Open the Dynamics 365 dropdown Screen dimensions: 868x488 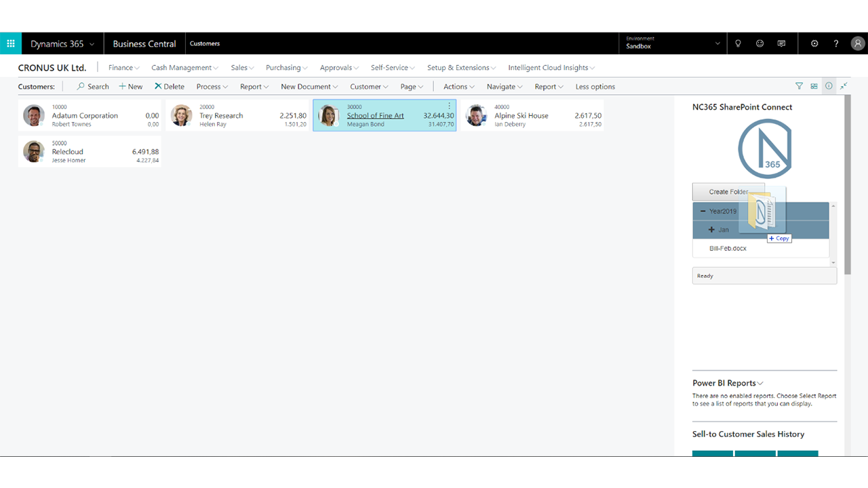pos(62,43)
